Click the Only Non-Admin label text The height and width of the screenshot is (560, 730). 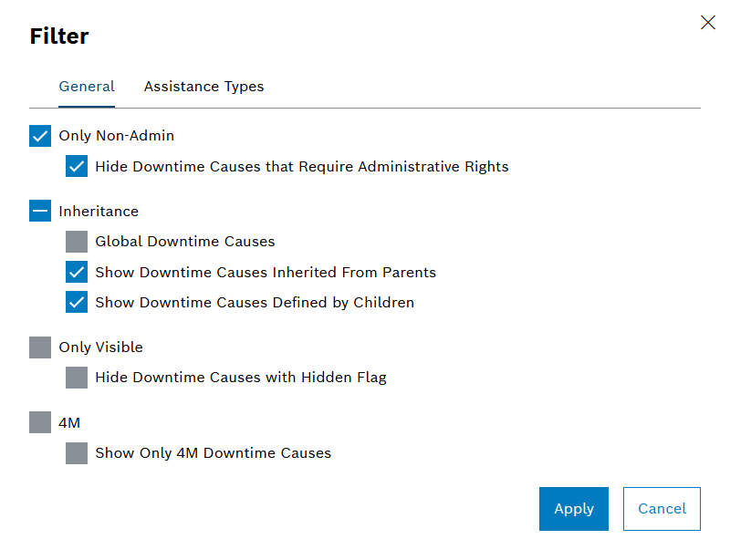point(116,136)
